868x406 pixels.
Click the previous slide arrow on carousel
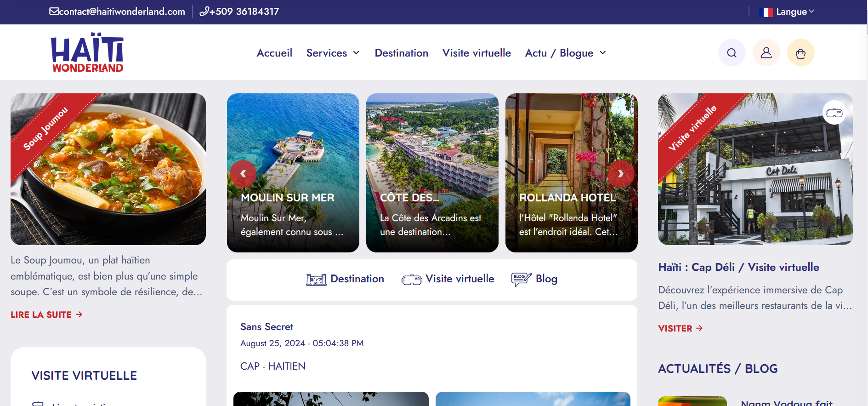(243, 174)
